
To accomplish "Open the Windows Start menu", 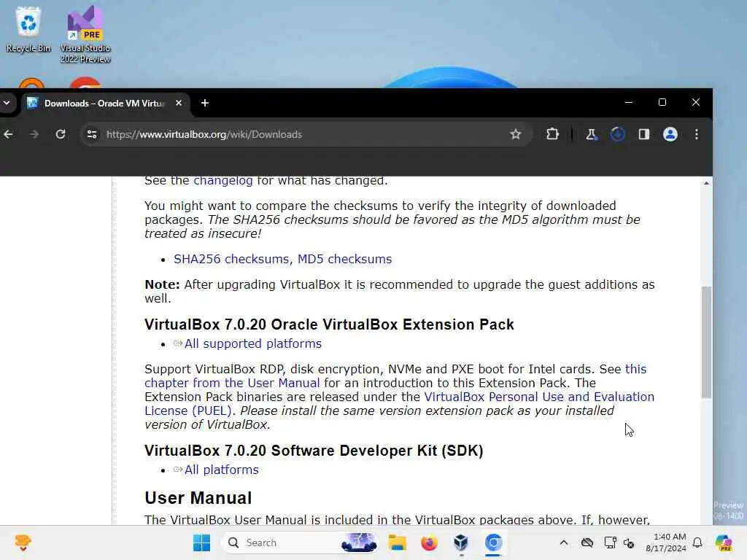I will [x=201, y=542].
